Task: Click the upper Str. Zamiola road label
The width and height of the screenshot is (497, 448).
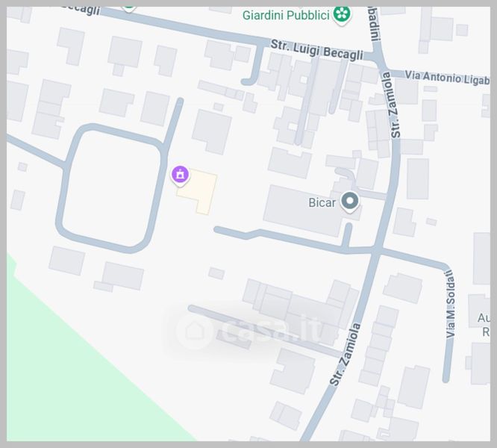Action: [x=391, y=105]
